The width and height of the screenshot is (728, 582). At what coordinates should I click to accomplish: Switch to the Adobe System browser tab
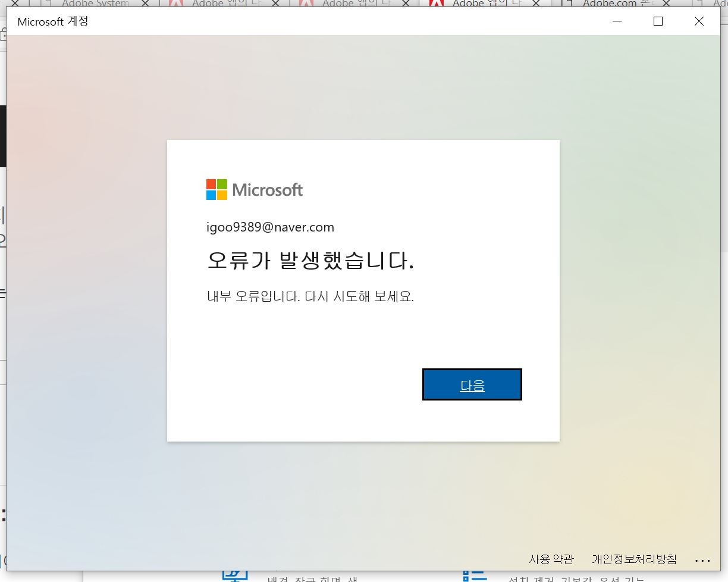pos(95,3)
